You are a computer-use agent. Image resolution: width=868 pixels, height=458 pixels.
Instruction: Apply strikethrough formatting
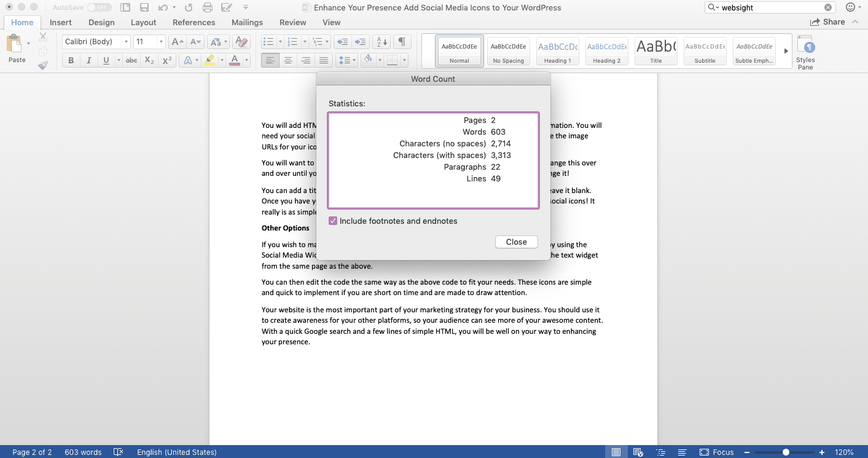(x=131, y=60)
